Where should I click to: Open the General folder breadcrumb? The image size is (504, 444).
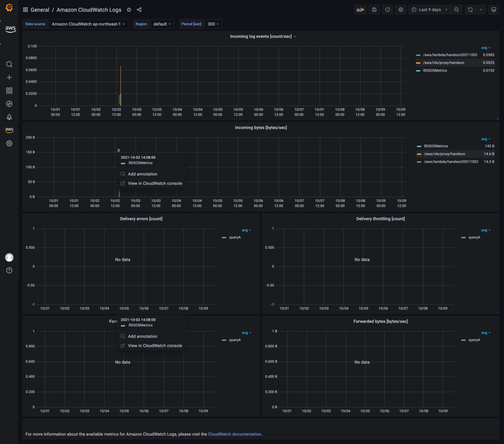pos(40,10)
